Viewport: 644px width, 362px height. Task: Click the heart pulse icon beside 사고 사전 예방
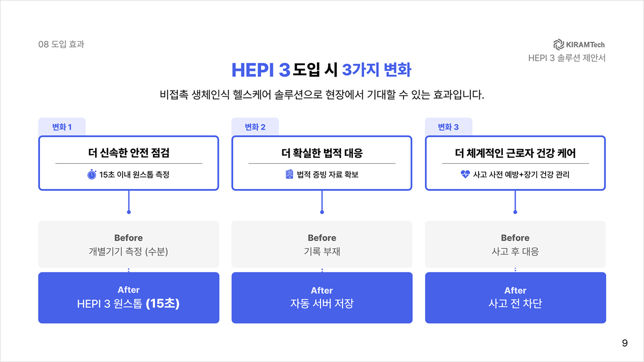click(465, 175)
